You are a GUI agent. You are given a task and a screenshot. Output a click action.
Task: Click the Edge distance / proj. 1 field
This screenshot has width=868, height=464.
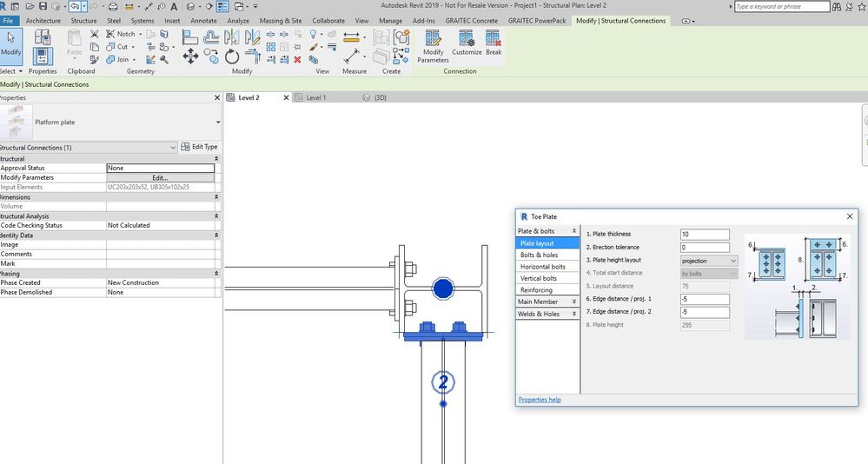click(x=705, y=299)
